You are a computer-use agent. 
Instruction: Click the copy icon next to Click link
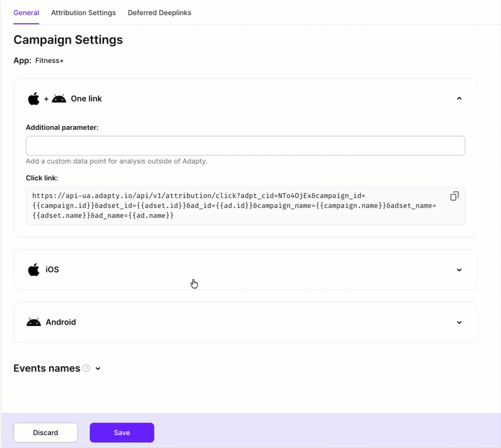coord(454,196)
